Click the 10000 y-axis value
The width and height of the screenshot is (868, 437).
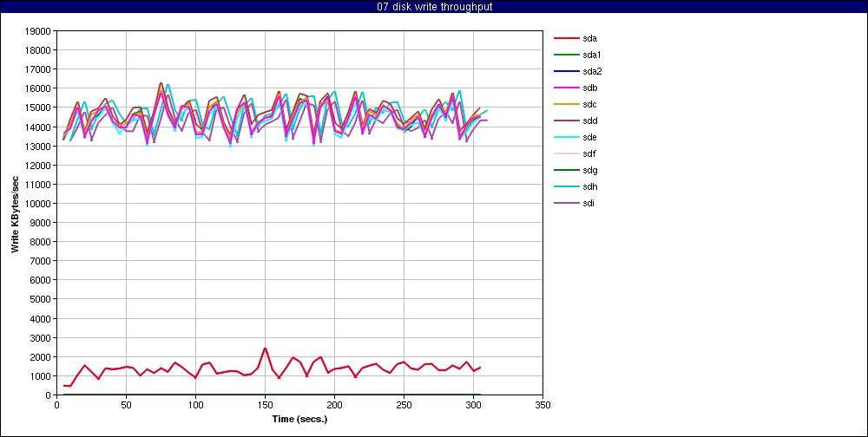pos(39,204)
